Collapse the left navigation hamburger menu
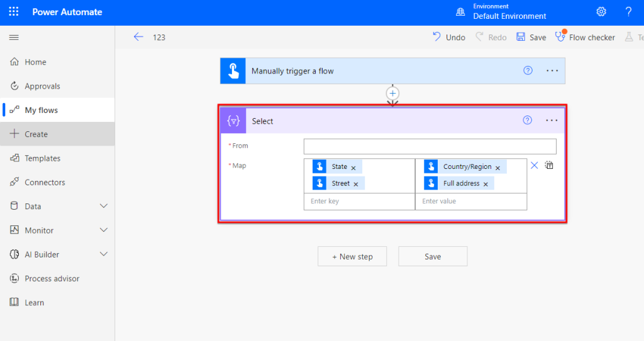This screenshot has height=341, width=644. (14, 37)
